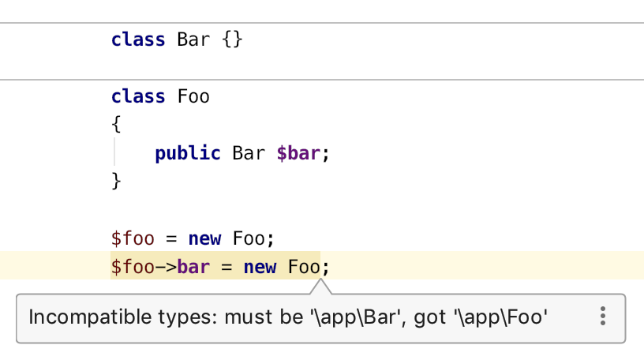Click the highlighted '$foo->bar = new Foo' expression
This screenshot has width=644, height=360.
[215, 267]
